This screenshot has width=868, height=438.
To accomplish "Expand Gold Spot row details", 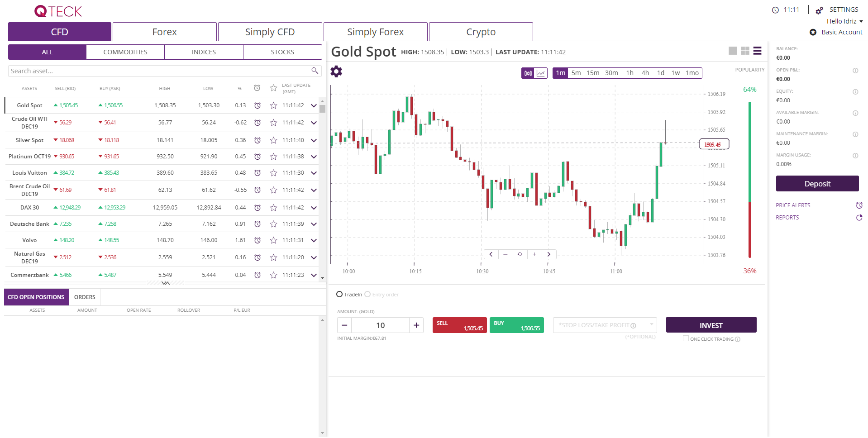I will [x=314, y=105].
